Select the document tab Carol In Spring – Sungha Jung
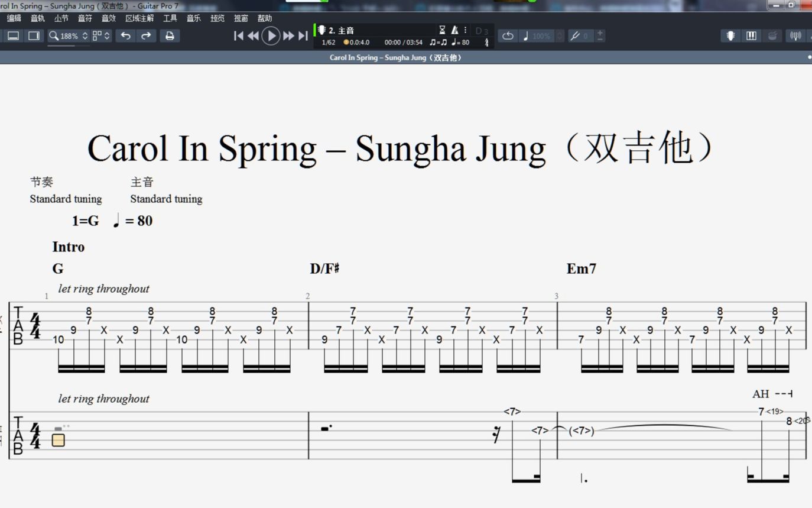This screenshot has width=812, height=508. click(x=395, y=57)
